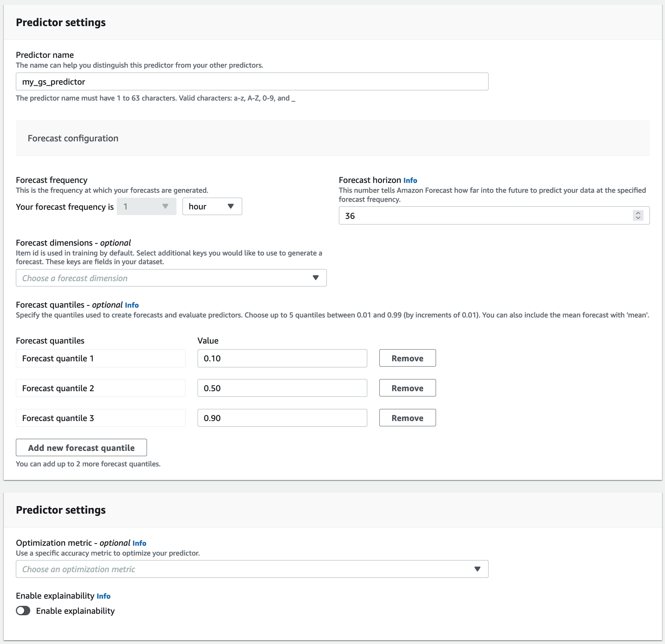The height and width of the screenshot is (644, 665).
Task: Click the Add new forecast quantile button
Action: pos(81,447)
